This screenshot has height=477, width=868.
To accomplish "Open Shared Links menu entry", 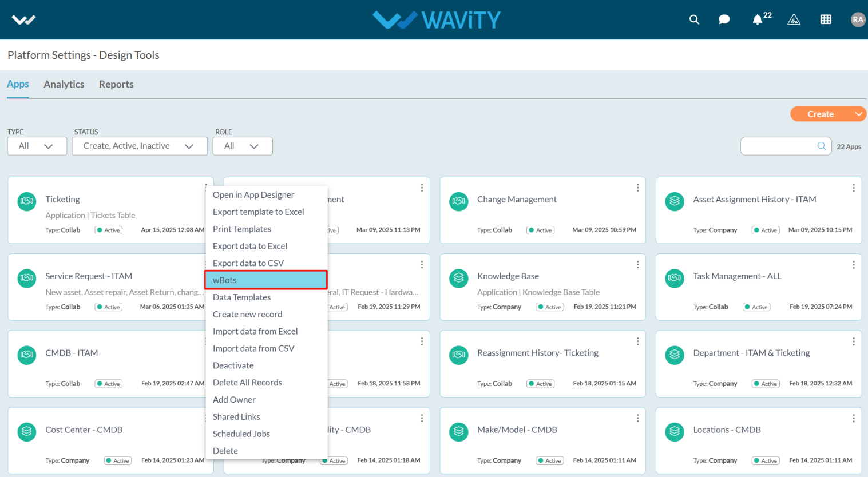I will click(x=236, y=417).
